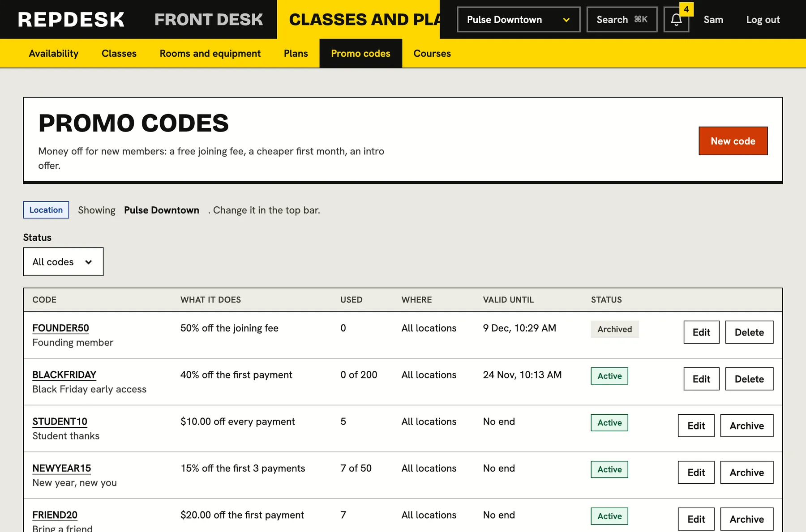Switch to the Classes tab
Screen dimensions: 806x532
119,53
